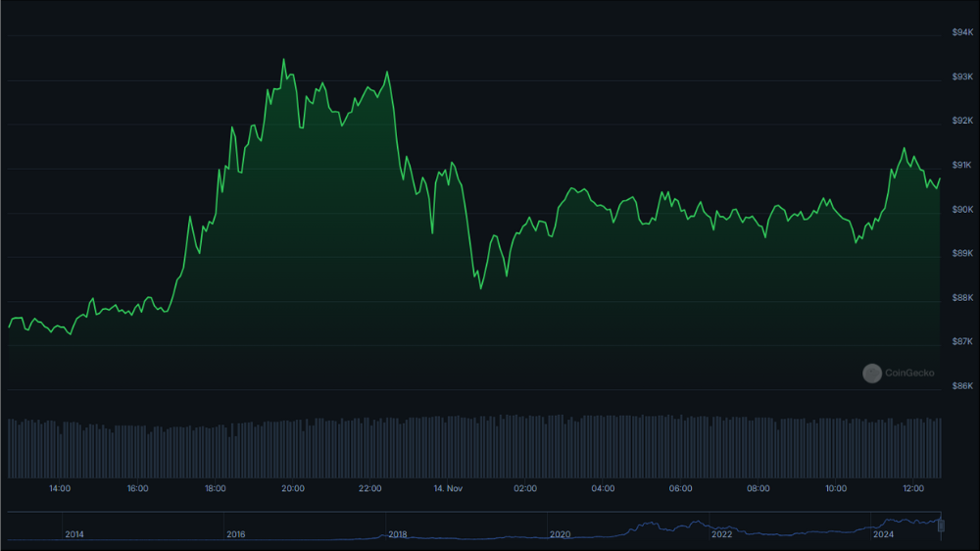Click the 14. Nov date axis label
The width and height of the screenshot is (980, 551).
tap(448, 488)
